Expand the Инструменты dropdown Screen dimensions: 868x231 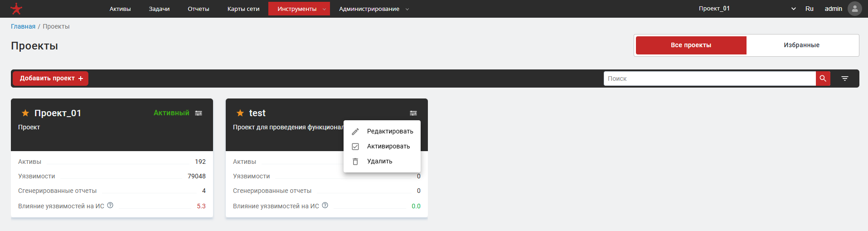click(299, 9)
